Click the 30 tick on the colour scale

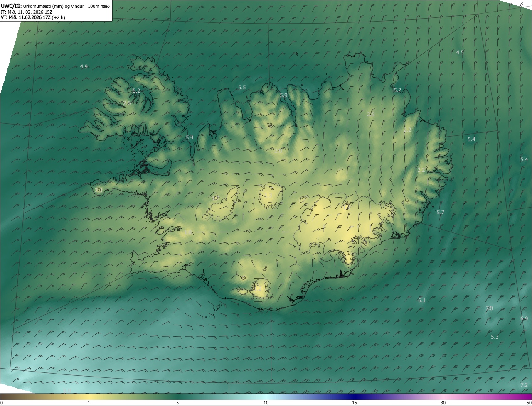coord(443,403)
